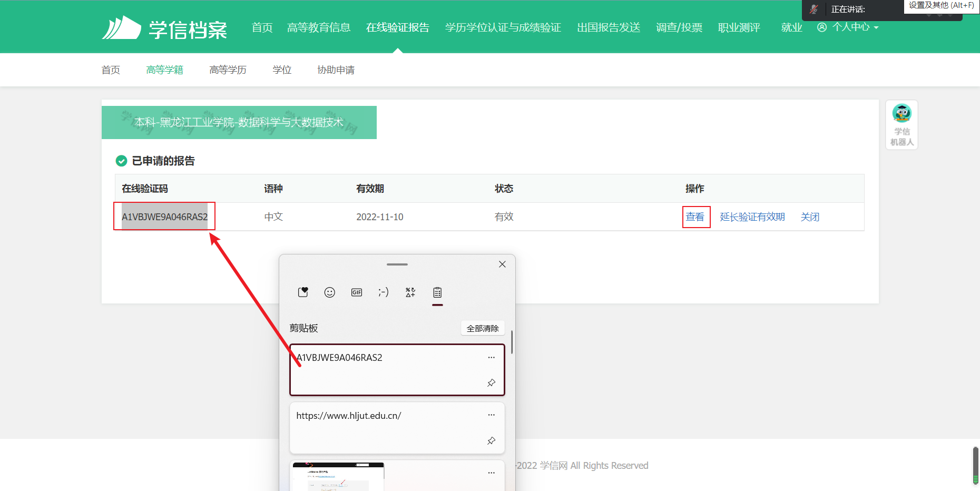Switch to 协助申请 tab

[336, 70]
